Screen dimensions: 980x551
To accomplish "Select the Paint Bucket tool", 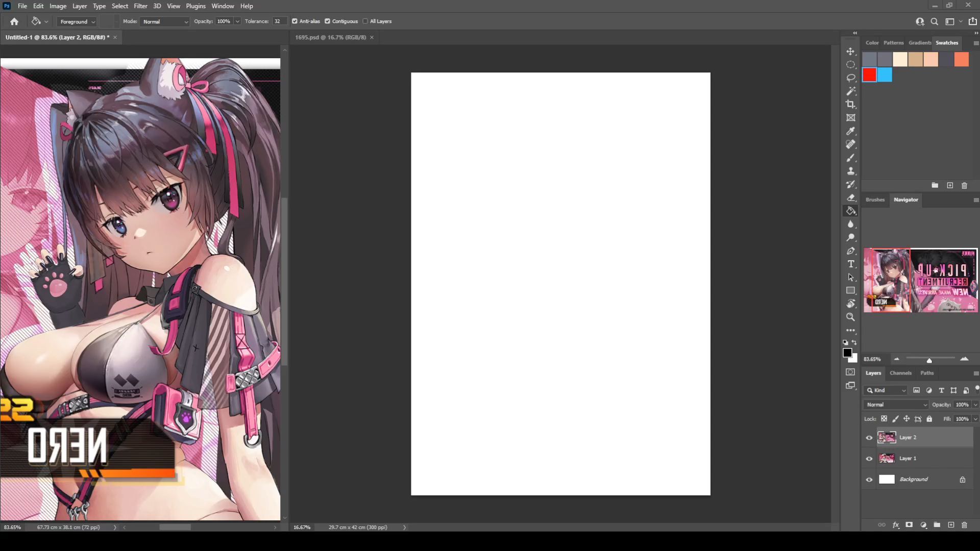I will coord(850,211).
